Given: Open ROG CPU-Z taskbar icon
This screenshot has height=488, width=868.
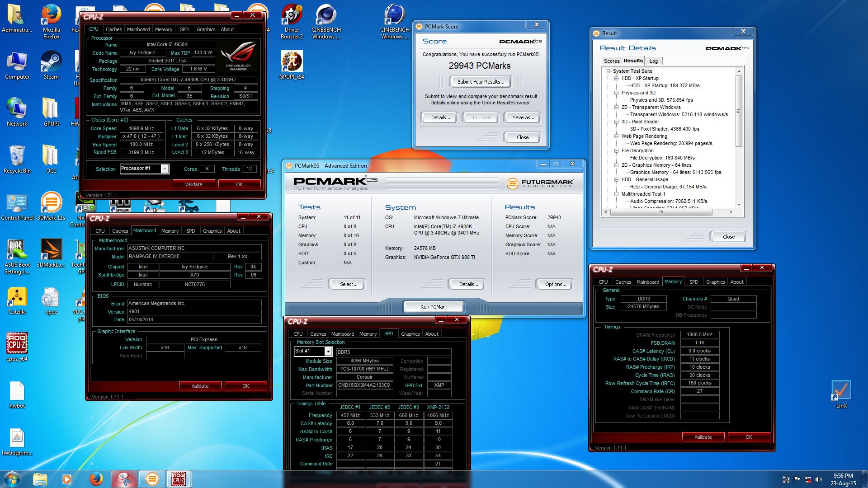Looking at the screenshot, I should (179, 479).
